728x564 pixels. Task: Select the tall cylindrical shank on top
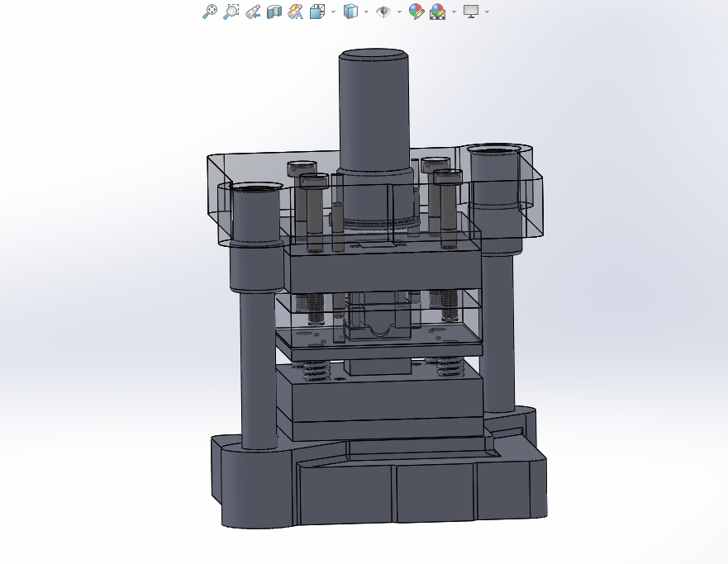(374, 111)
